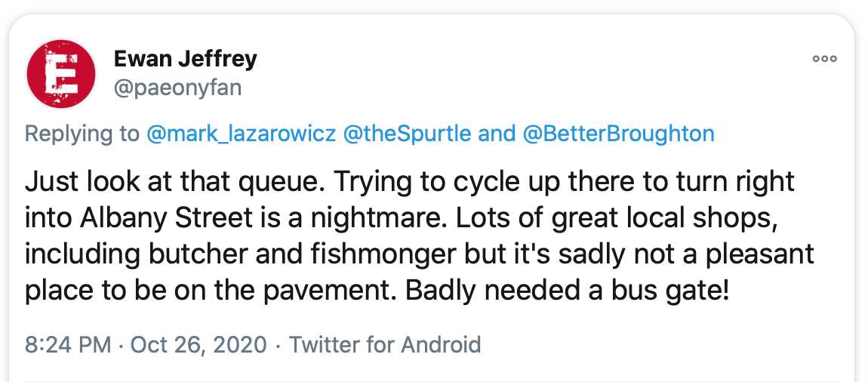Open the three-dot more options menu
Viewport: 868px width, 382px height.
coord(824,59)
